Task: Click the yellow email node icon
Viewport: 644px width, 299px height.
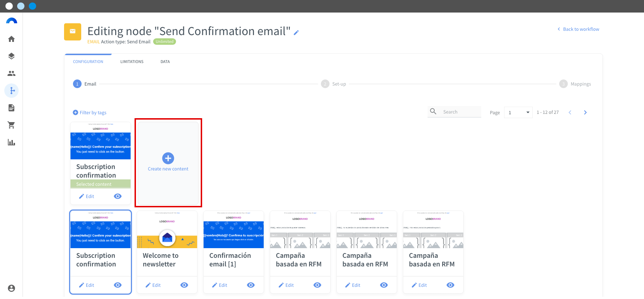Action: [73, 32]
